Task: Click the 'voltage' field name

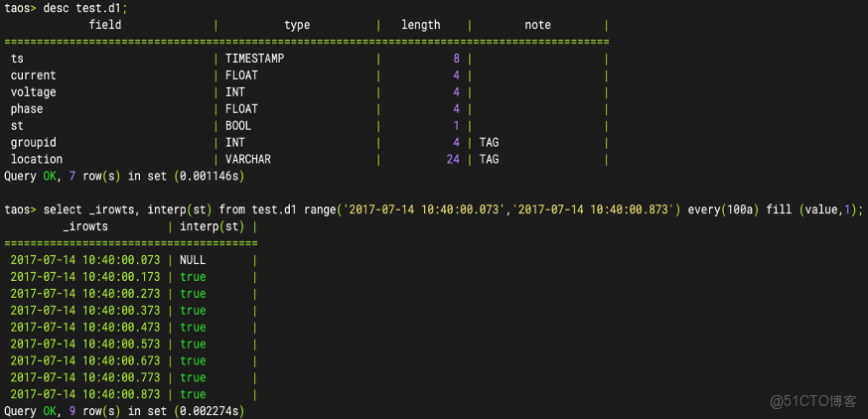Action: [33, 92]
